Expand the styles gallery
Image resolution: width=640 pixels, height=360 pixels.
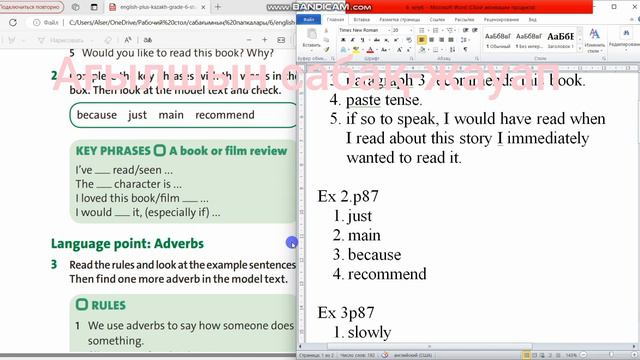click(580, 49)
